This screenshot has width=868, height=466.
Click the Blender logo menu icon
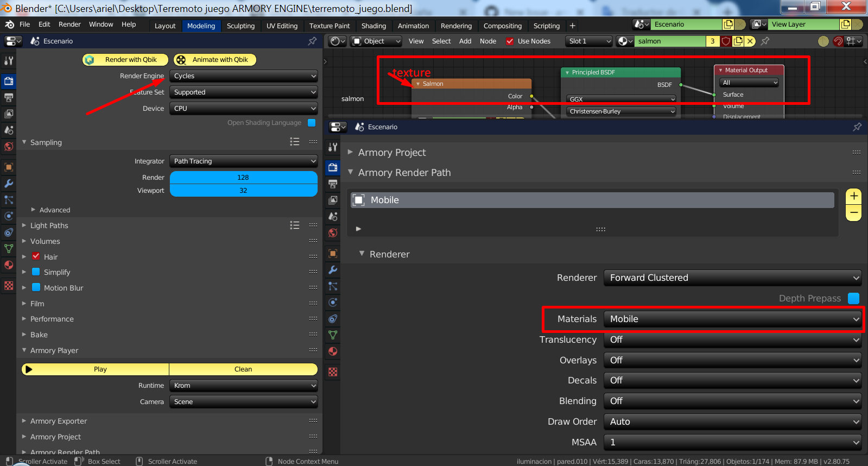pyautogui.click(x=9, y=24)
